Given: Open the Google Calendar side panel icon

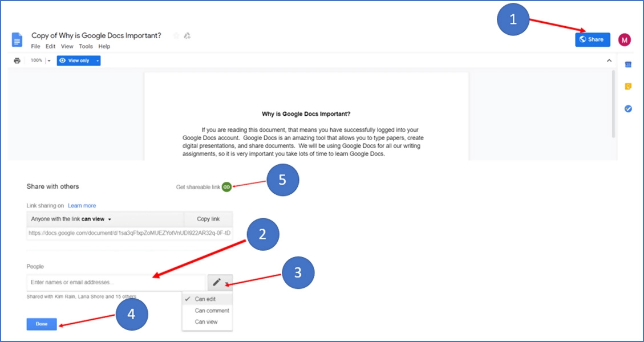Looking at the screenshot, I should (x=628, y=64).
